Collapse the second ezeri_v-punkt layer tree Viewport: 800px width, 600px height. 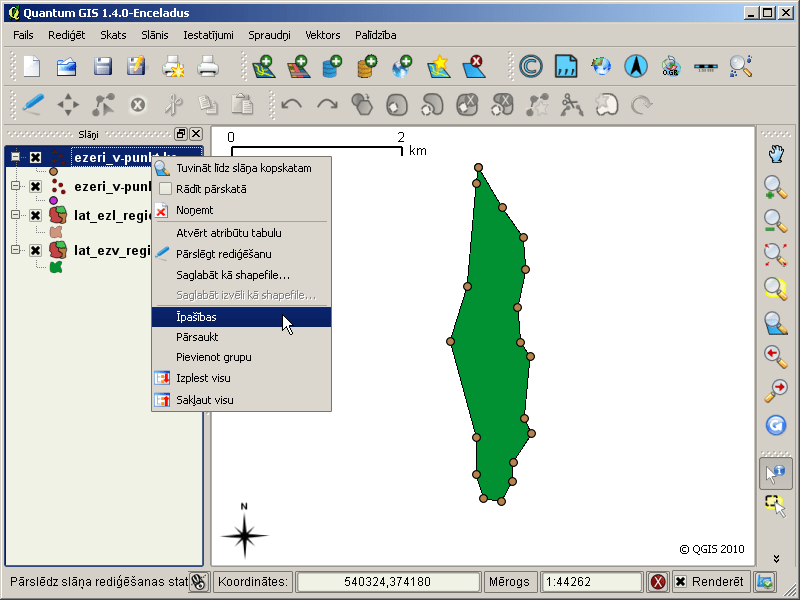(x=16, y=186)
